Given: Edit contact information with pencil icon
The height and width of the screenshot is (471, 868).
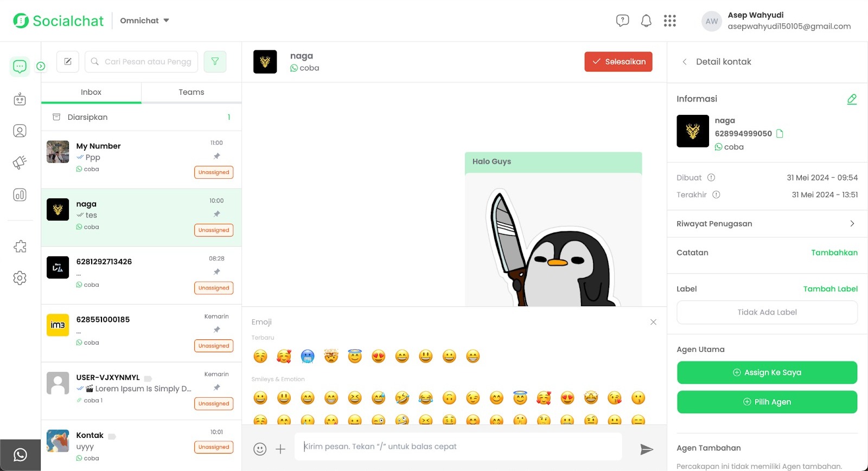Looking at the screenshot, I should click(852, 99).
